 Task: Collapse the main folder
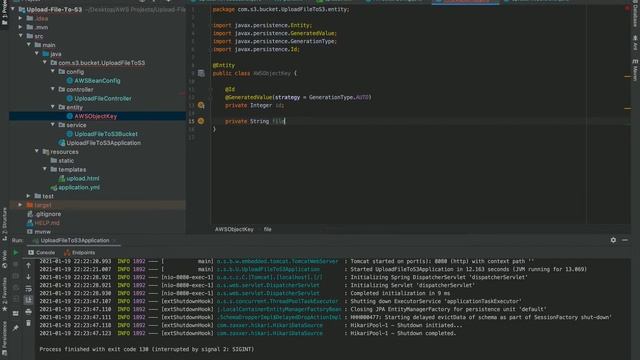(29, 45)
